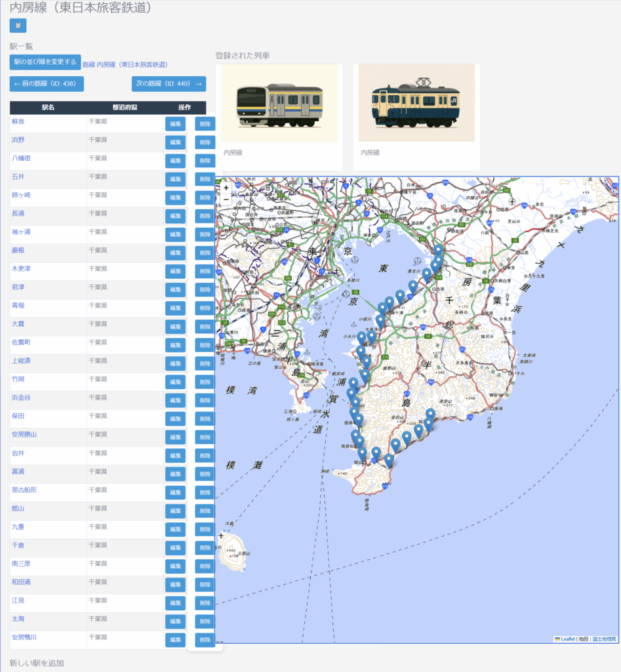Open station link 和田浦

(x=21, y=583)
